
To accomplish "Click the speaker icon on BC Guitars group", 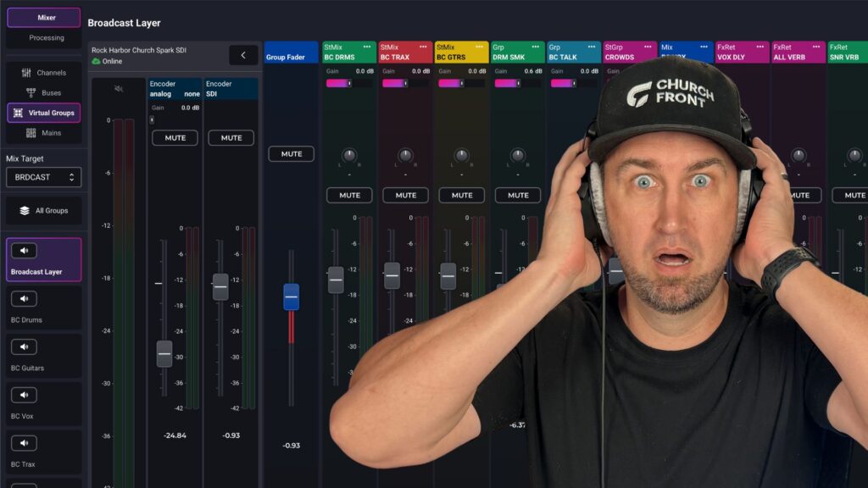I will (x=24, y=347).
